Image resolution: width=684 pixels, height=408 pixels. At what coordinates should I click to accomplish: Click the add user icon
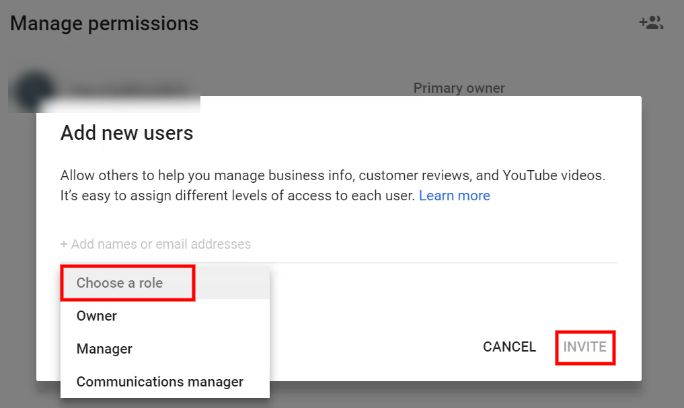pyautogui.click(x=651, y=22)
